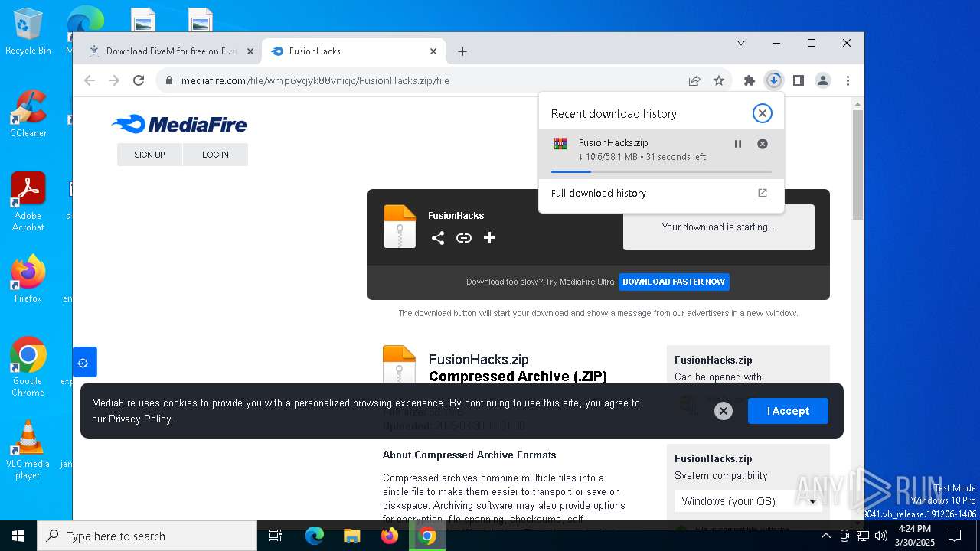Screen dimensions: 980x551
Task: Expand the Windows (your OS) dropdown
Action: (749, 501)
